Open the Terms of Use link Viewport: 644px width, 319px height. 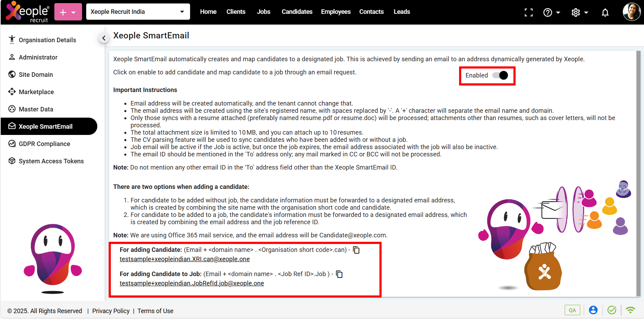coord(155,311)
